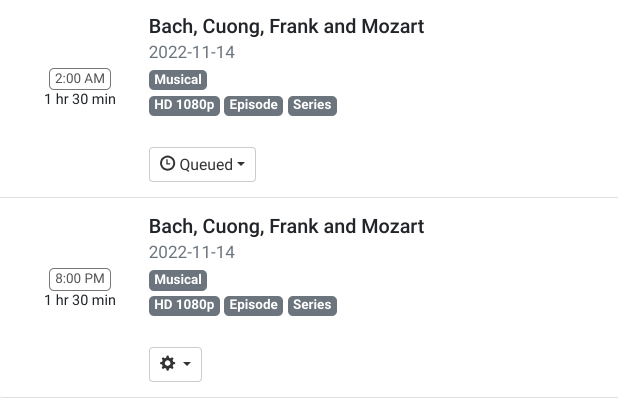Click the 8:00 PM time badge
Image resolution: width=618 pixels, height=410 pixels.
tap(80, 279)
